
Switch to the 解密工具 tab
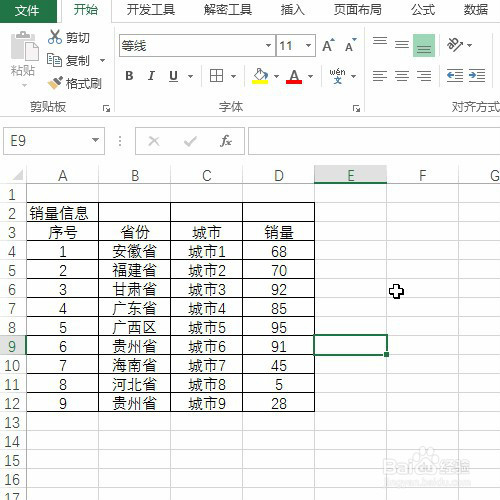[228, 10]
